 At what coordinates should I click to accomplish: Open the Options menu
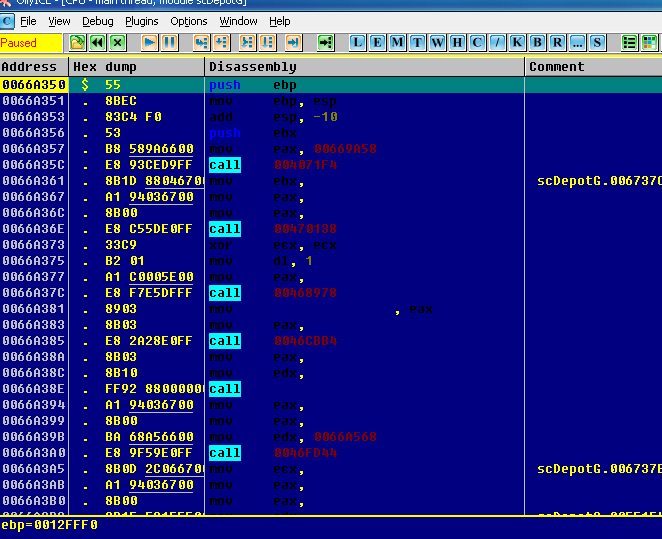(189, 21)
